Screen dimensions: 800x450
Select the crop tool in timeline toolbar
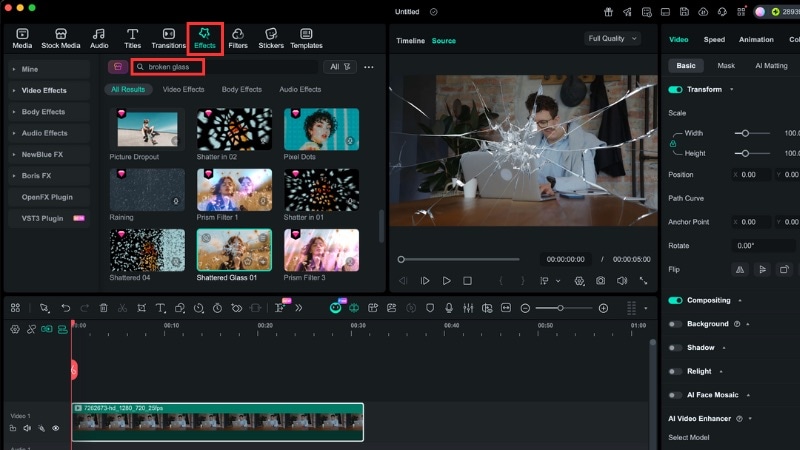[141, 308]
